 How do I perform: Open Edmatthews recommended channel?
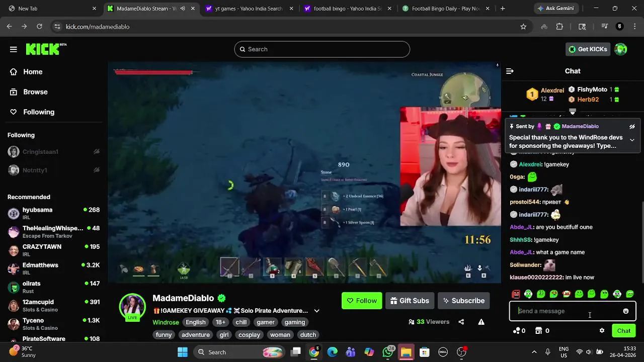[54, 268]
